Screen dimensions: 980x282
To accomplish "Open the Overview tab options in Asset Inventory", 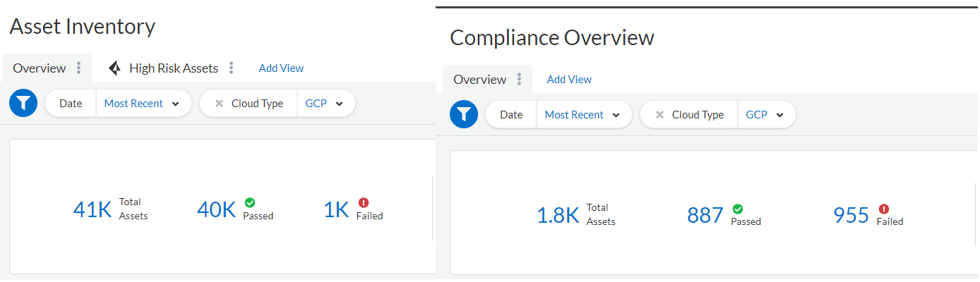I will tap(79, 68).
